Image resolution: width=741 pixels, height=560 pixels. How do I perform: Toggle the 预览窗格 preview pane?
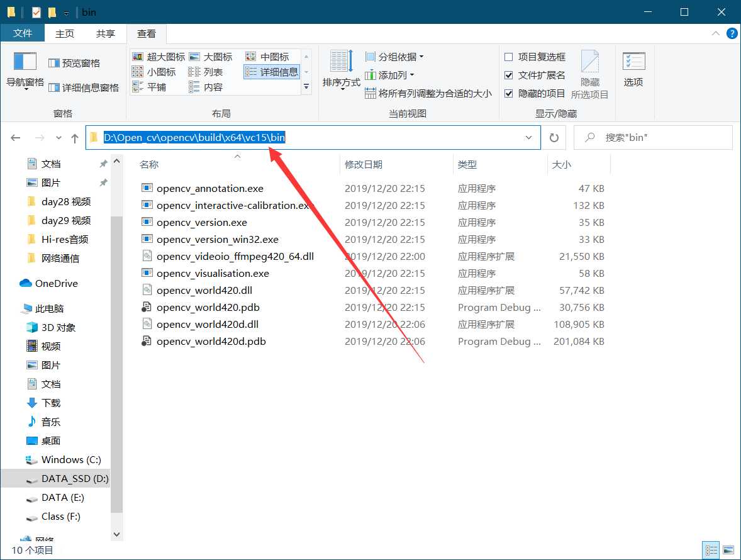[74, 64]
